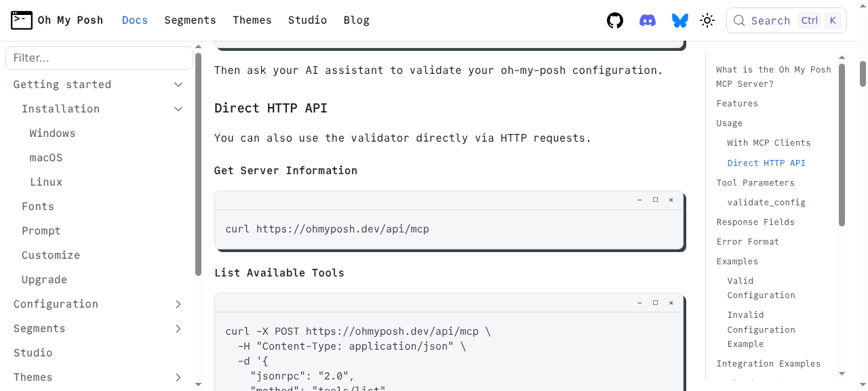The height and width of the screenshot is (391, 868).
Task: Open the Bluesky butterfly icon
Action: [x=680, y=20]
